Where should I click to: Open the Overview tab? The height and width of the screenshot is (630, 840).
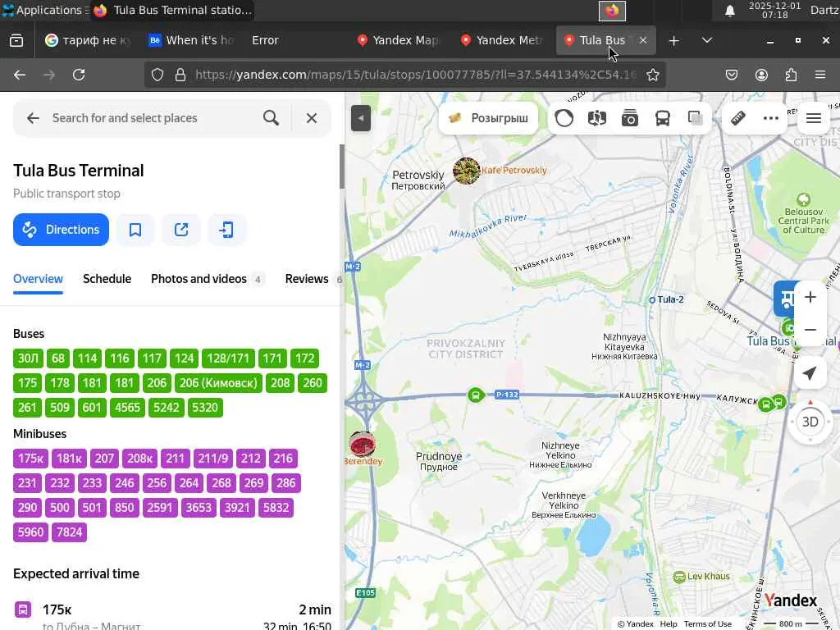(x=38, y=279)
